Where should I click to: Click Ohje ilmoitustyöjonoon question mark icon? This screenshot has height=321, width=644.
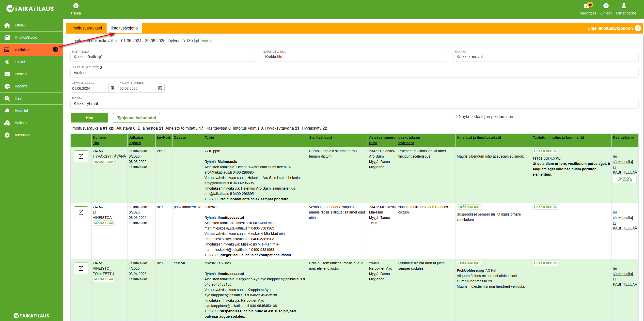(638, 28)
